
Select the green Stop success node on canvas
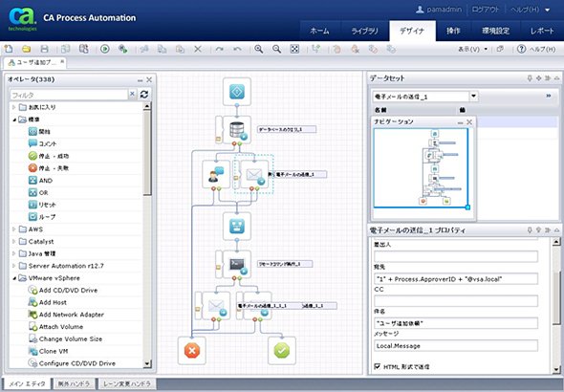(282, 350)
